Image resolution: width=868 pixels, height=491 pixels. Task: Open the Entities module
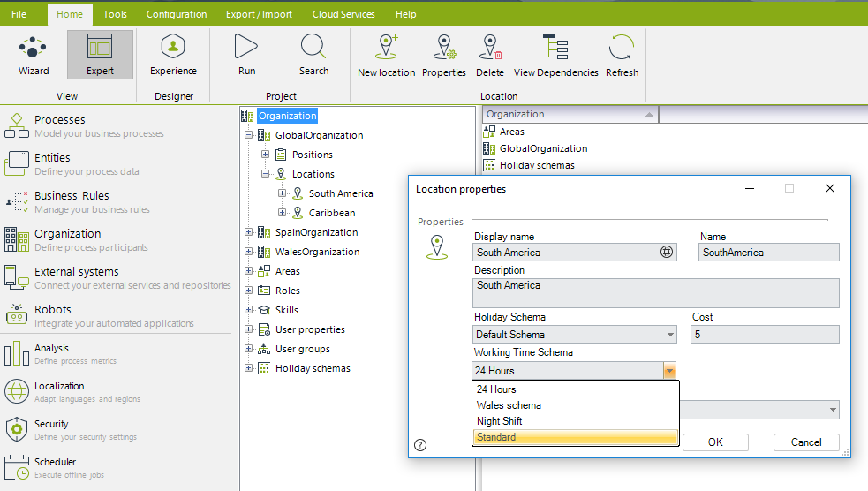pyautogui.click(x=72, y=164)
